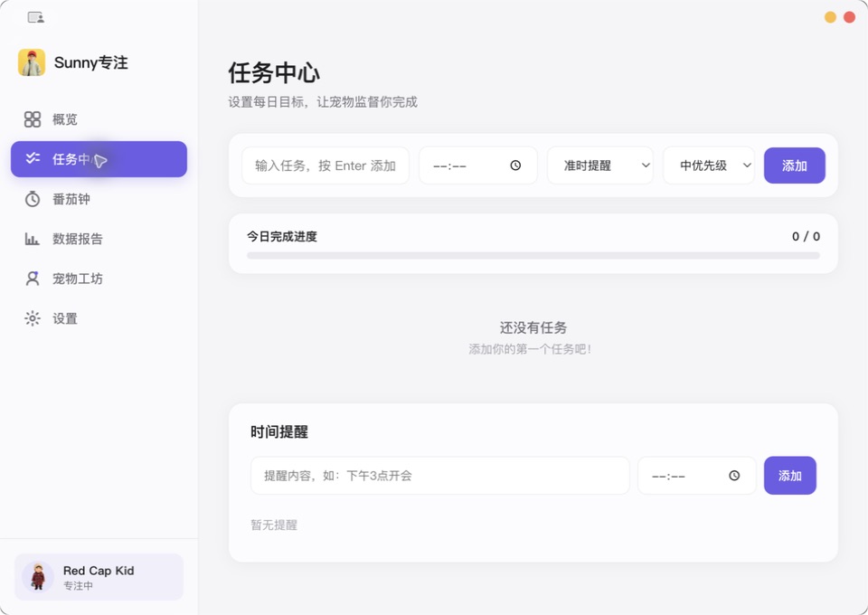Click the 任务中心 page heading
The width and height of the screenshot is (868, 615).
pos(274,72)
